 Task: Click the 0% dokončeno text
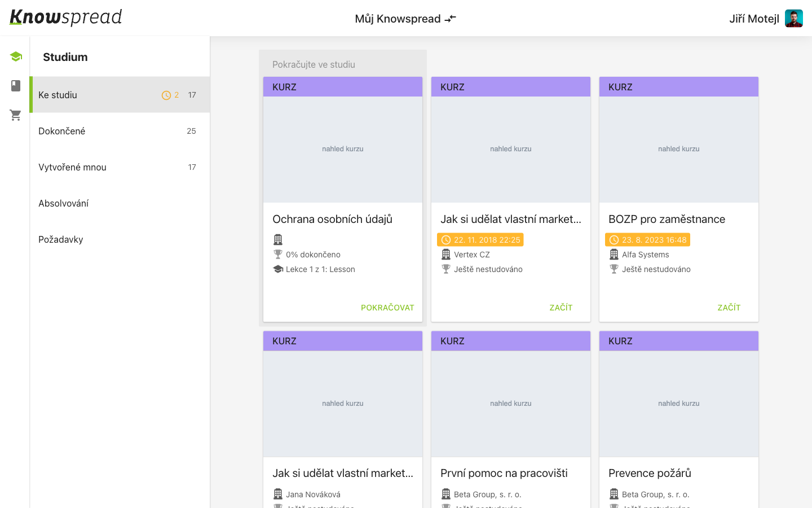(313, 255)
